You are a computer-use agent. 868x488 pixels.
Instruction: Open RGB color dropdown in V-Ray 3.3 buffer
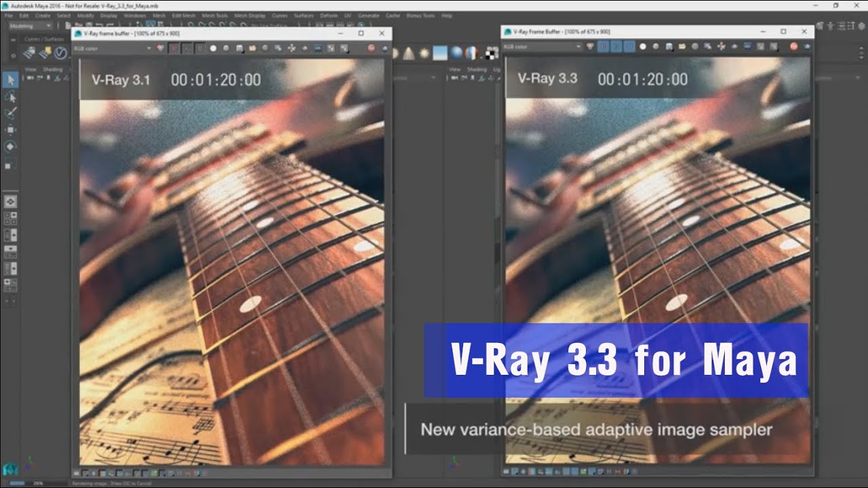tap(542, 47)
